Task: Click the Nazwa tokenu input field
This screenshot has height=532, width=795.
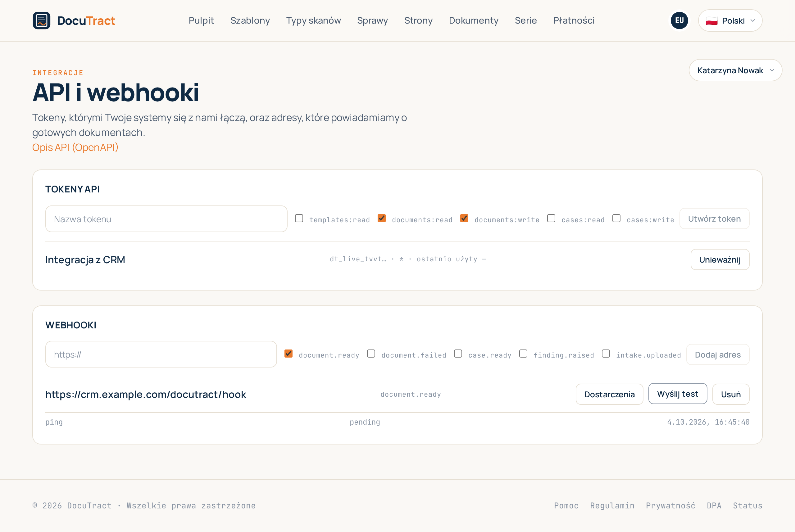Action: [166, 219]
